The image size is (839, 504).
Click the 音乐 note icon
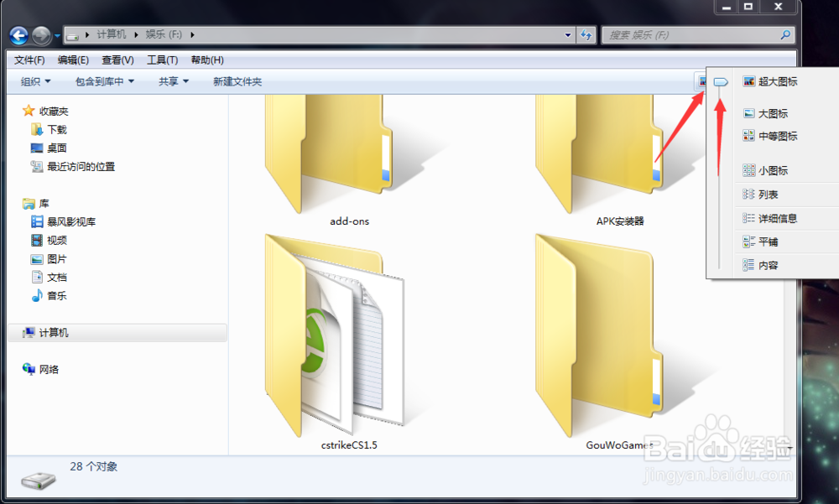coord(37,295)
